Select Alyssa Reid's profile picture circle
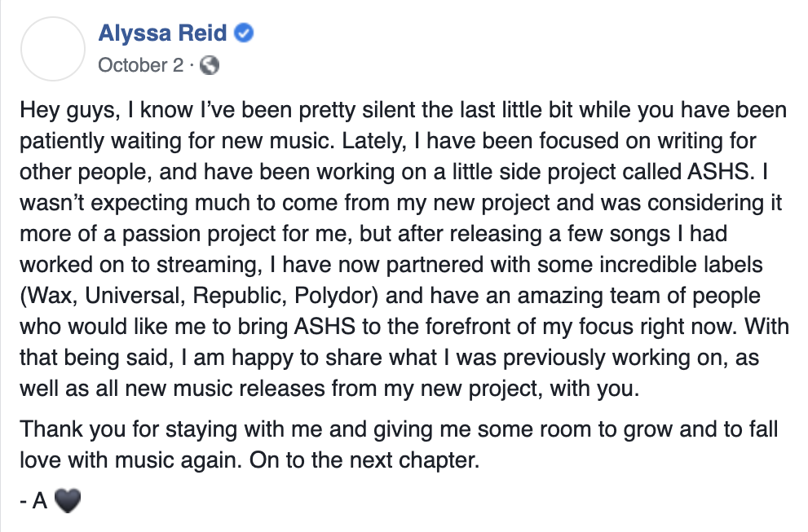Screen dimensions: 808x532 (x=52, y=49)
